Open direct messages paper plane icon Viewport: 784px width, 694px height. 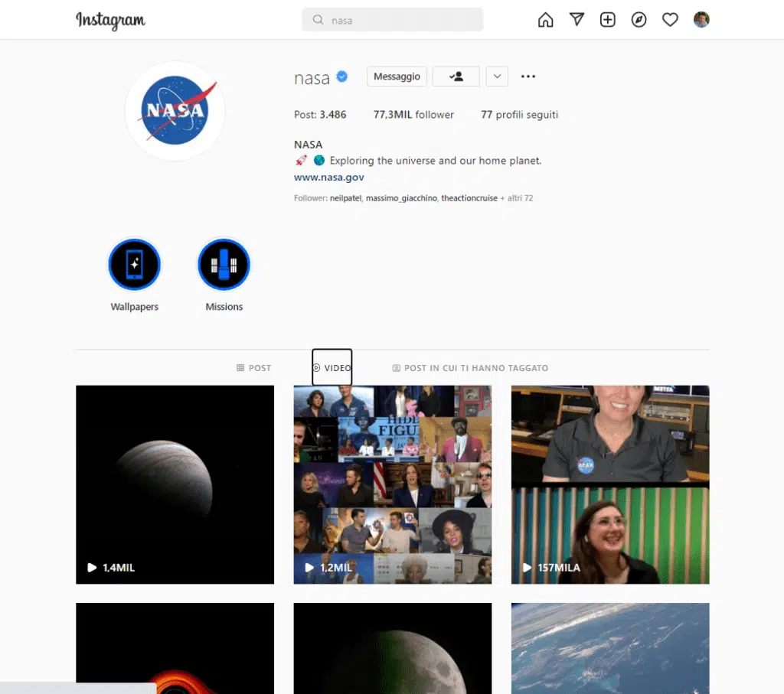pyautogui.click(x=577, y=20)
